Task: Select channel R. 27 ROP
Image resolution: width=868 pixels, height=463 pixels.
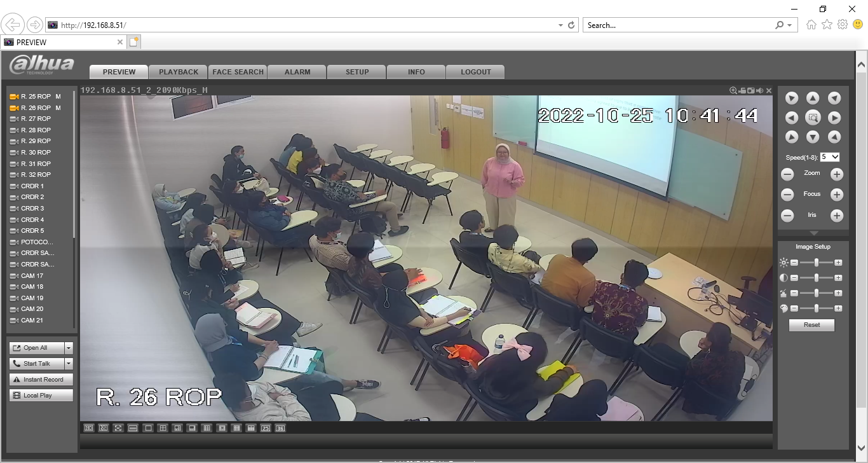Action: click(36, 119)
